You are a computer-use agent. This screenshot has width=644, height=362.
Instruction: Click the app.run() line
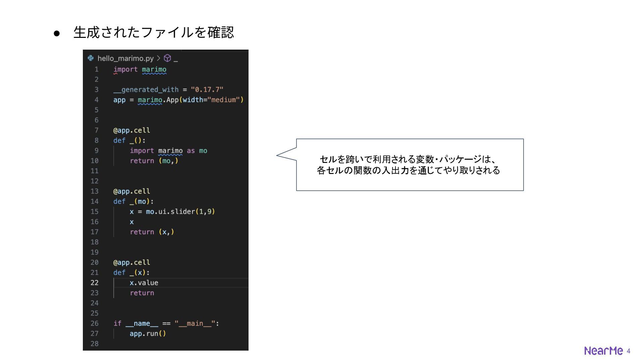[x=148, y=334]
